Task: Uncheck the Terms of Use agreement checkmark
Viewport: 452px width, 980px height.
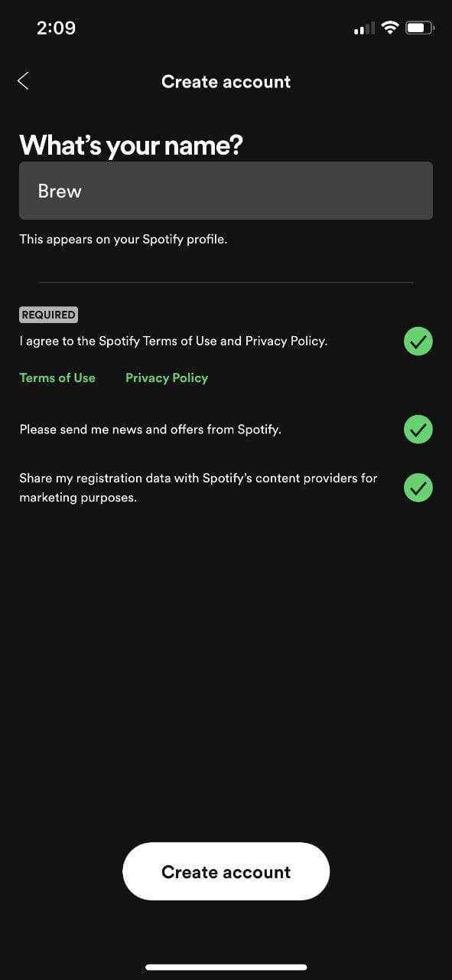Action: coord(418,341)
